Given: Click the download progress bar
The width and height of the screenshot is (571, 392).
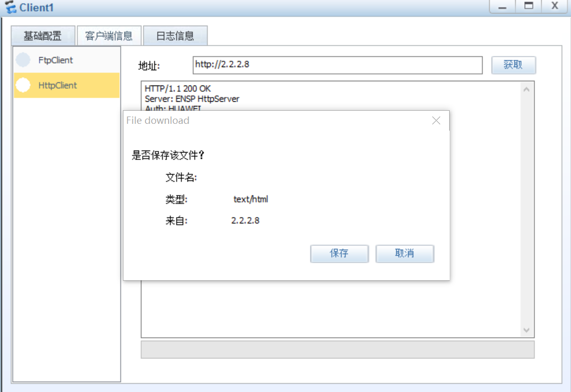Looking at the screenshot, I should (338, 349).
